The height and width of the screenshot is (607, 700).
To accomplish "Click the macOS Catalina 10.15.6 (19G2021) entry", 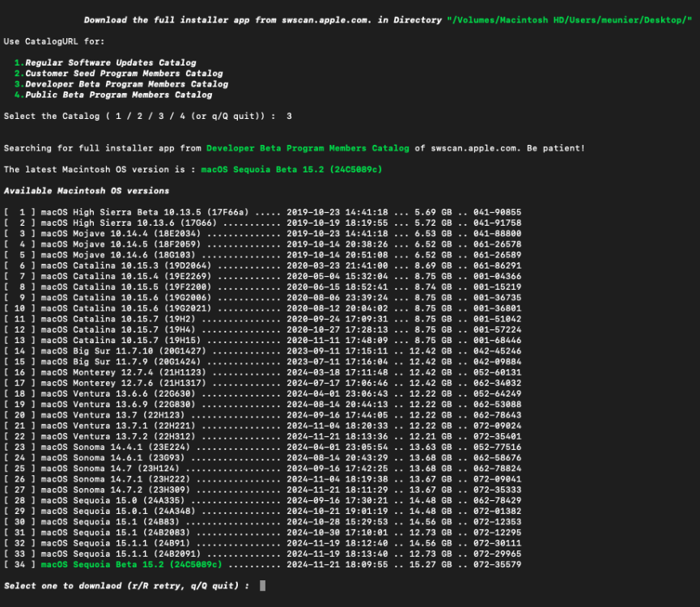I will [262, 309].
